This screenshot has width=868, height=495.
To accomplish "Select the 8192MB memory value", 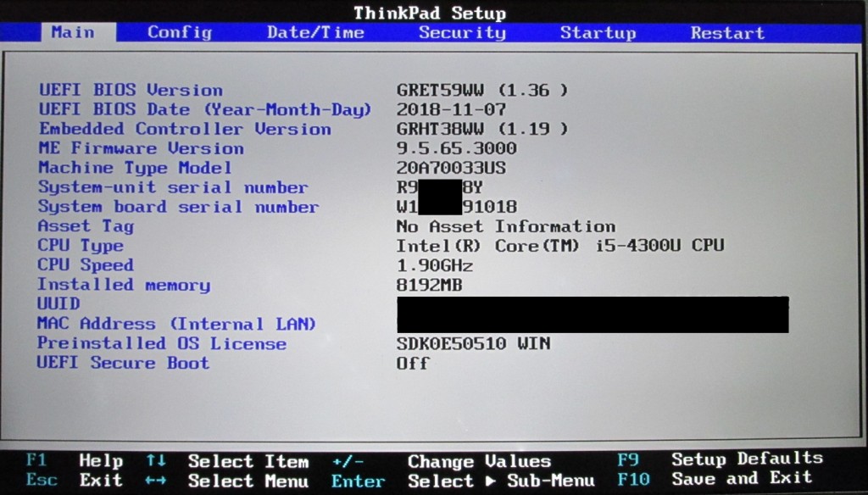I will click(x=430, y=285).
